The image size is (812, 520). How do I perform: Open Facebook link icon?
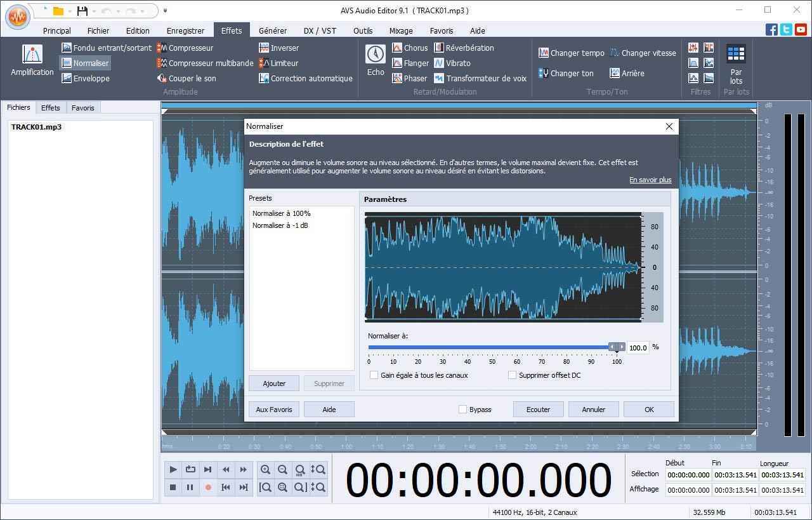click(771, 29)
